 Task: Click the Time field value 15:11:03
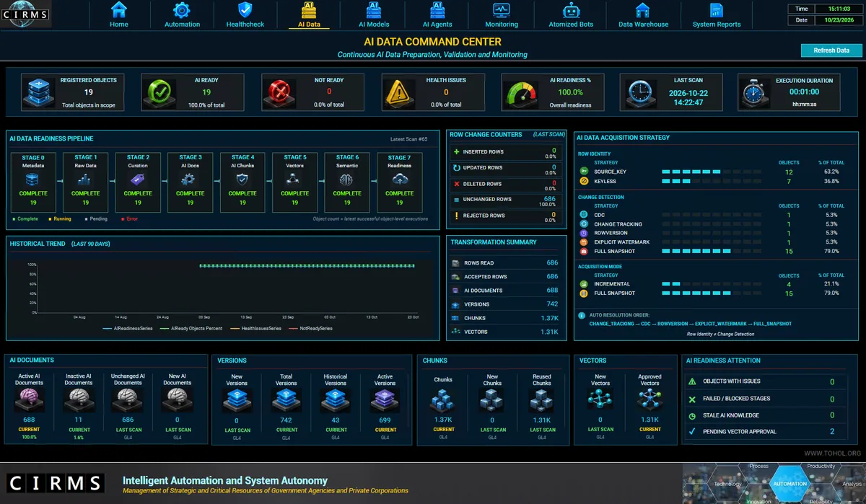[837, 9]
